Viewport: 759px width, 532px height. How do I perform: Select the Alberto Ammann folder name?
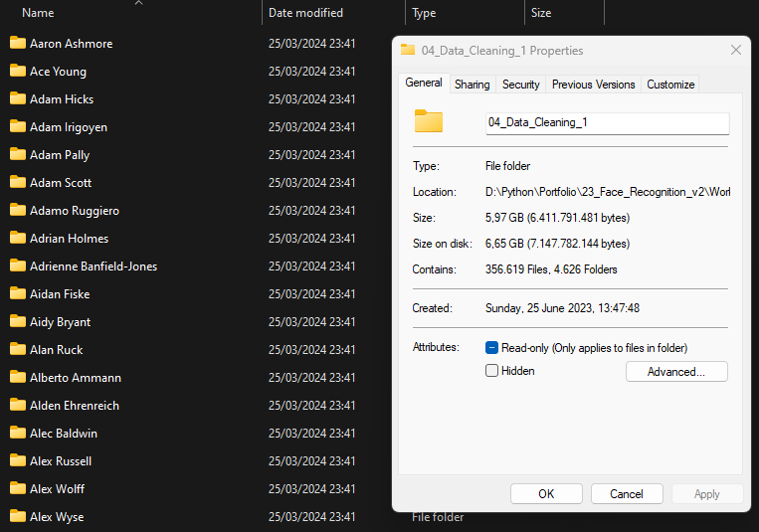76,378
